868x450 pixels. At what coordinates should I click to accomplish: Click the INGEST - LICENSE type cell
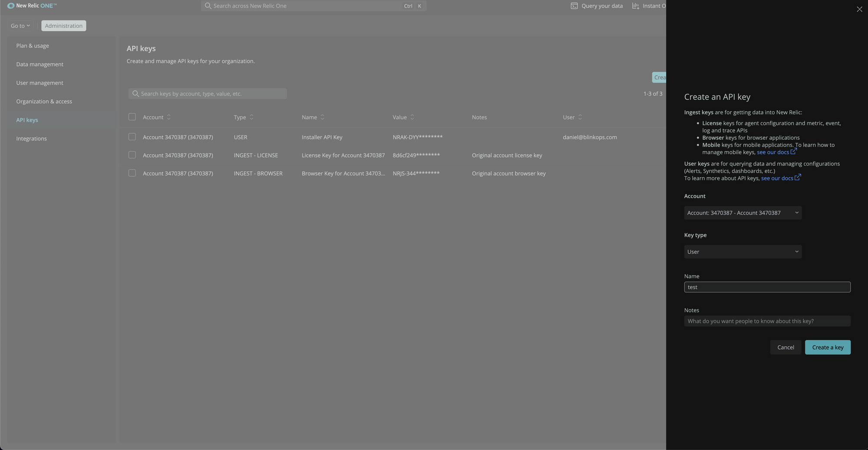tap(256, 156)
